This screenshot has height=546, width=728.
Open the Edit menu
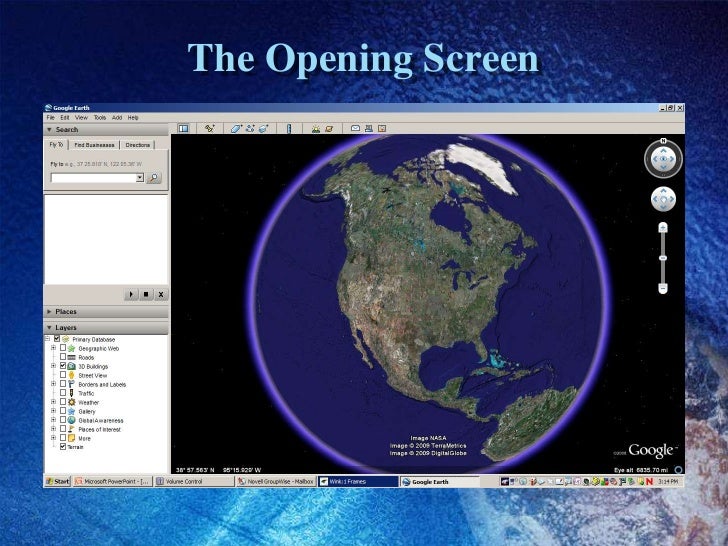[x=65, y=118]
